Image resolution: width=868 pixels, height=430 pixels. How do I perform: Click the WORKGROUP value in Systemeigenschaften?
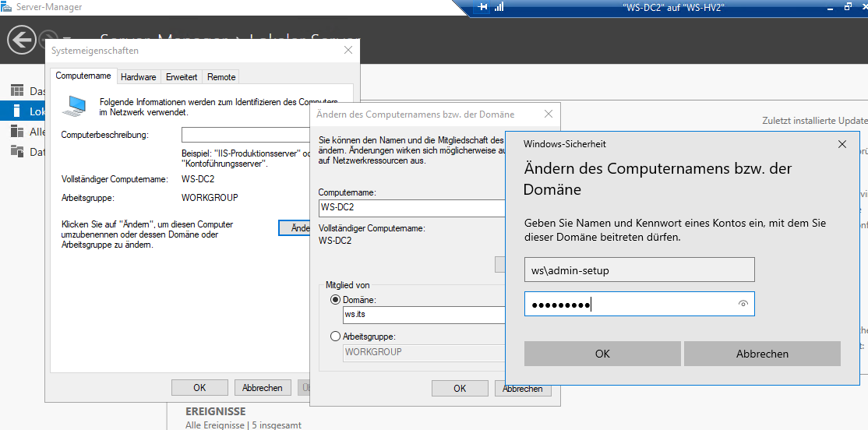[210, 197]
